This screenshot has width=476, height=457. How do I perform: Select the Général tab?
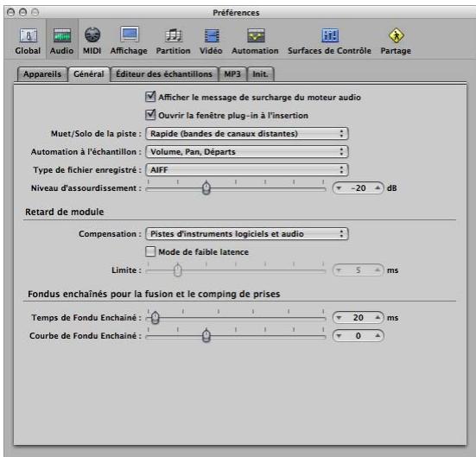(x=89, y=74)
